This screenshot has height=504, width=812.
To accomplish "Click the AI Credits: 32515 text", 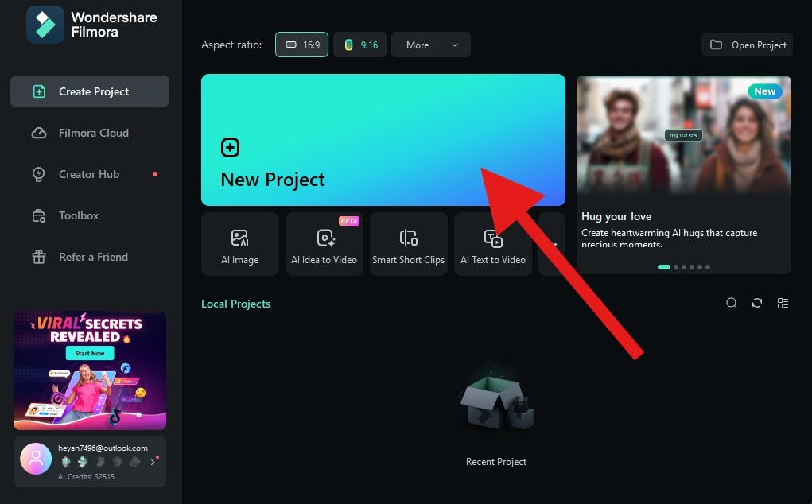I will (86, 477).
